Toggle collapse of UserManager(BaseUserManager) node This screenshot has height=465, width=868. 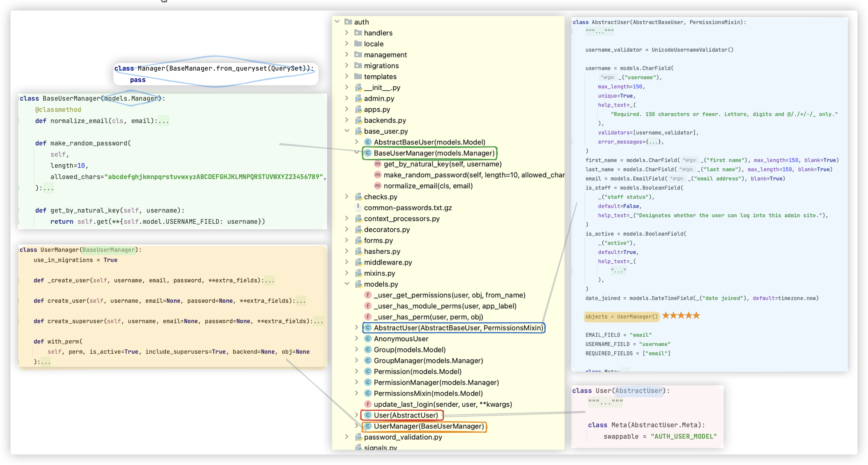(355, 426)
